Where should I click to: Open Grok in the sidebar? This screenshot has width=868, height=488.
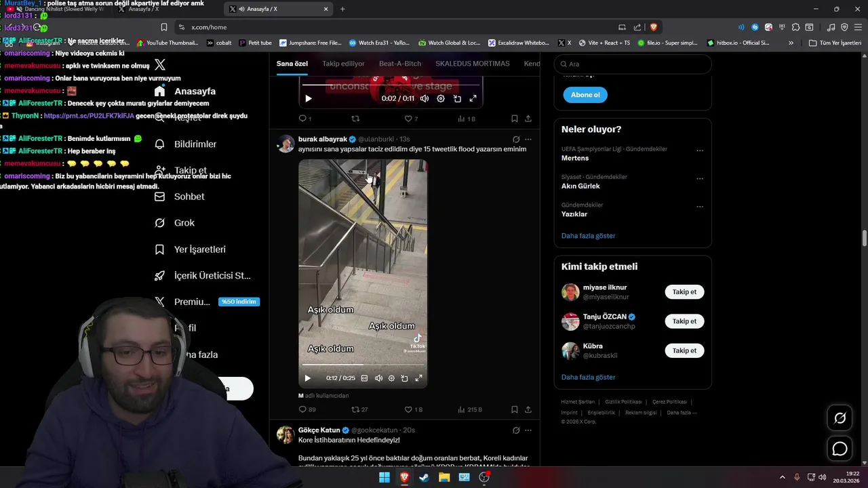174,223
